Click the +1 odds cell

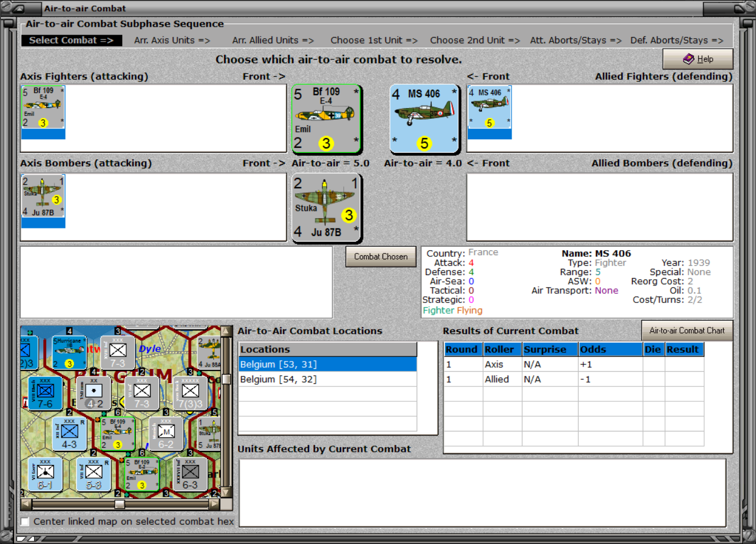click(x=610, y=364)
